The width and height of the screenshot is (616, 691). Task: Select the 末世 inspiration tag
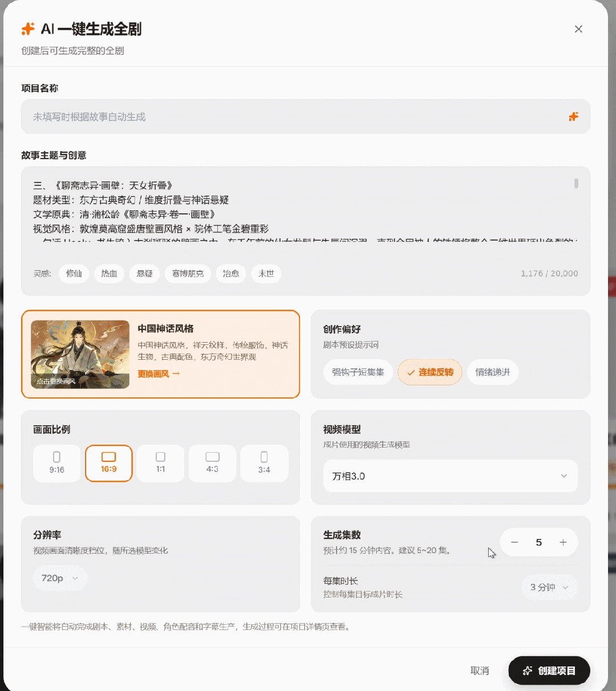(x=266, y=274)
